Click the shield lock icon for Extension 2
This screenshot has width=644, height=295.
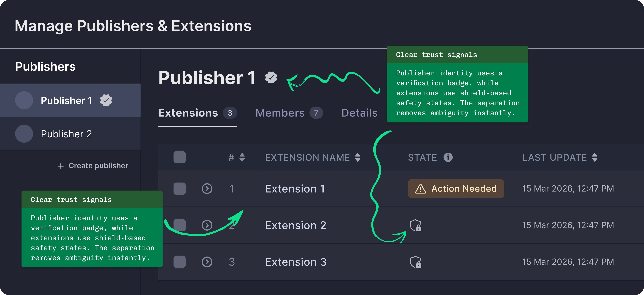(x=415, y=225)
